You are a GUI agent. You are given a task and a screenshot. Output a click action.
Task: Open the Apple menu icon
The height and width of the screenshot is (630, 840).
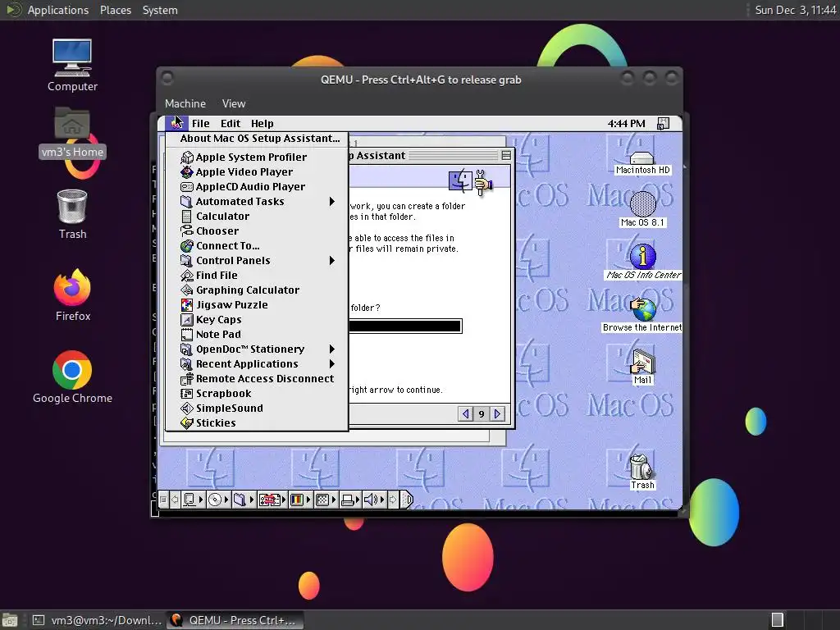[176, 123]
